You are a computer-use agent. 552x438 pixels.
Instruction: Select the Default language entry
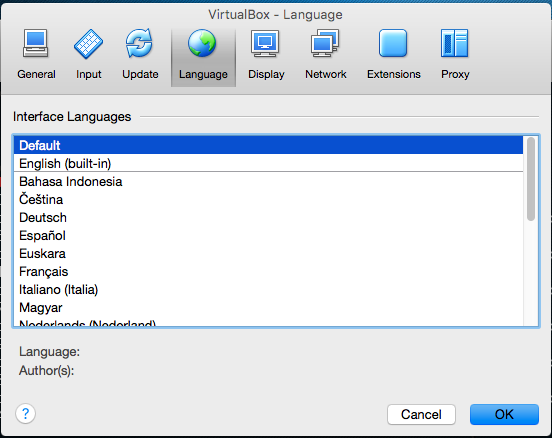[268, 145]
